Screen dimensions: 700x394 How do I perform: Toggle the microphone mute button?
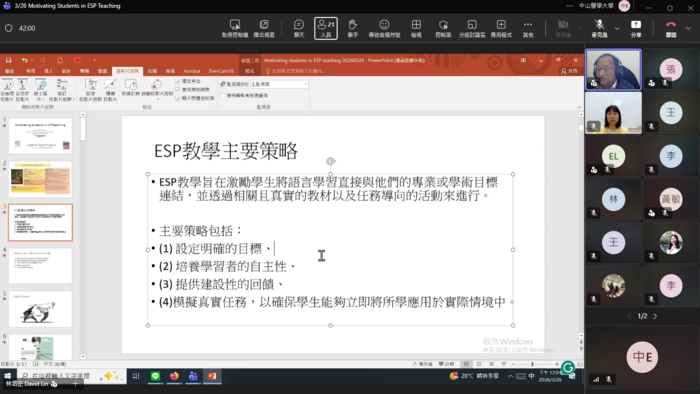tap(599, 28)
